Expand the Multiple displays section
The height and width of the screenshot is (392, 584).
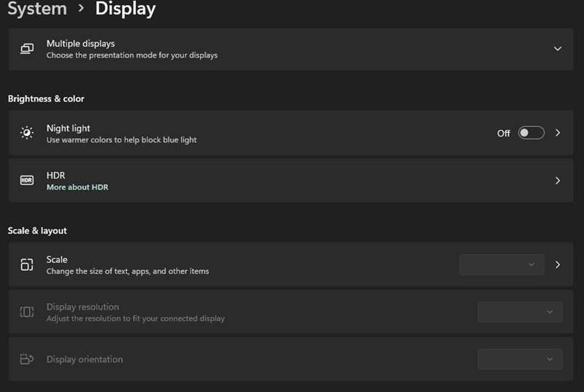pos(558,49)
